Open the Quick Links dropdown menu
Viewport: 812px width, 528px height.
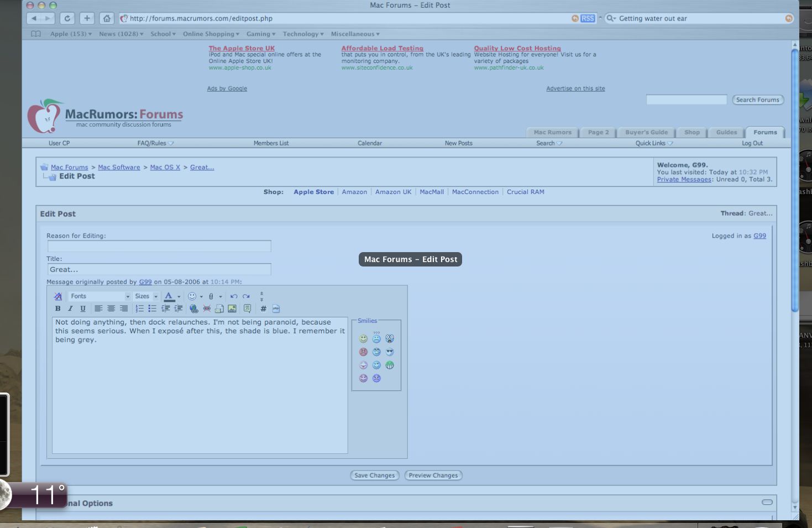pyautogui.click(x=654, y=143)
